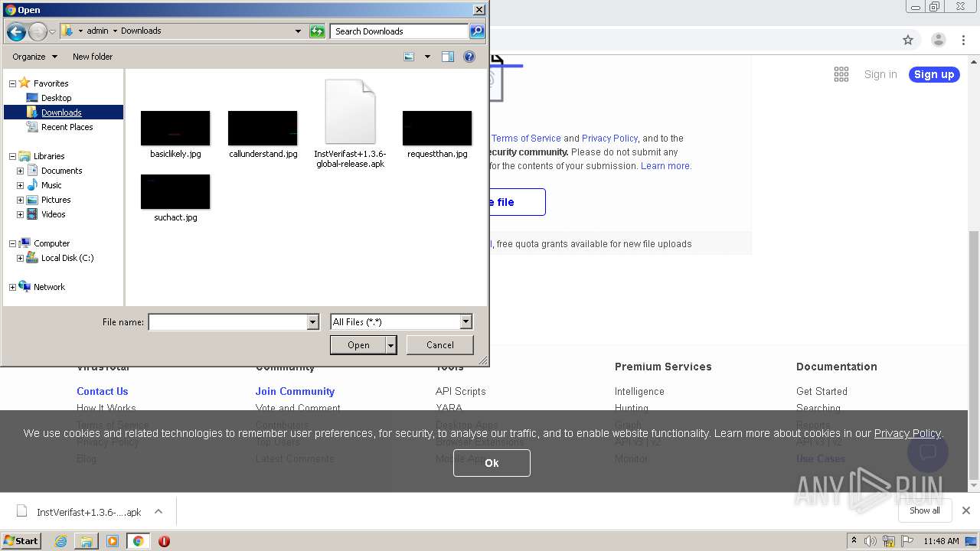
Task: Click Join Community footer link
Action: click(x=295, y=391)
